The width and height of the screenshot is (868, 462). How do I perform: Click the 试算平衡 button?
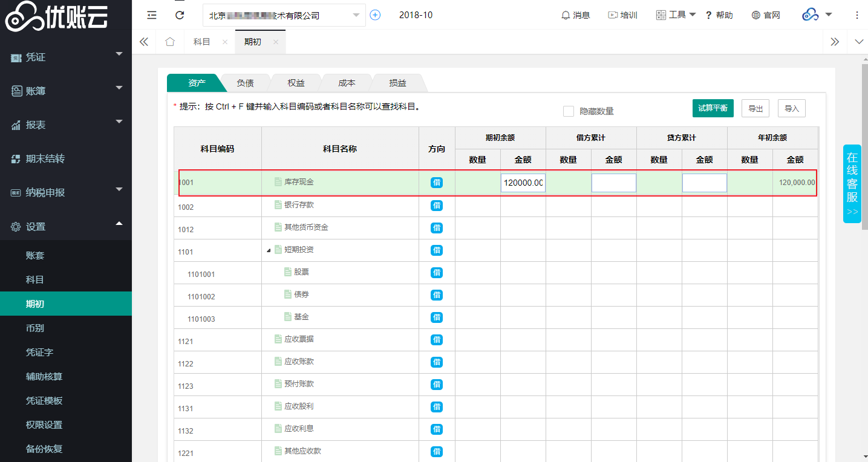pyautogui.click(x=713, y=108)
